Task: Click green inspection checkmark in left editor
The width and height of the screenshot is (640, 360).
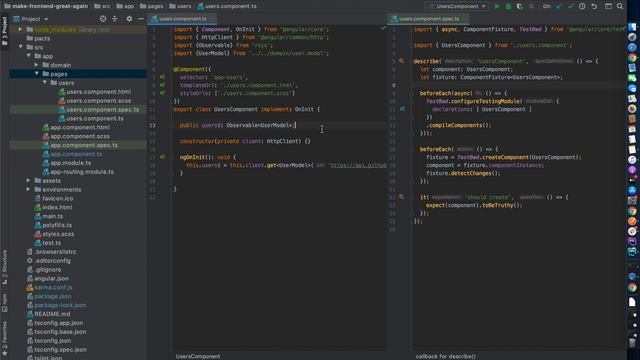Action: (x=383, y=28)
